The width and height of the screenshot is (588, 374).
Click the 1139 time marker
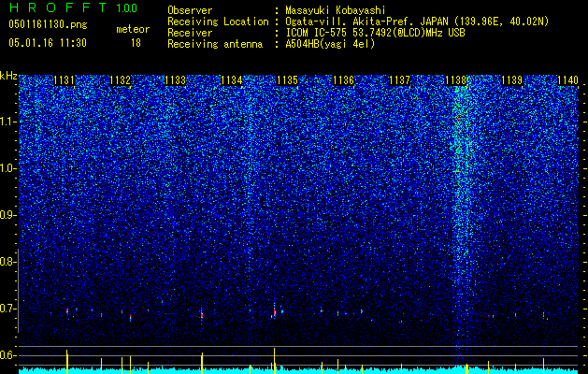(512, 80)
